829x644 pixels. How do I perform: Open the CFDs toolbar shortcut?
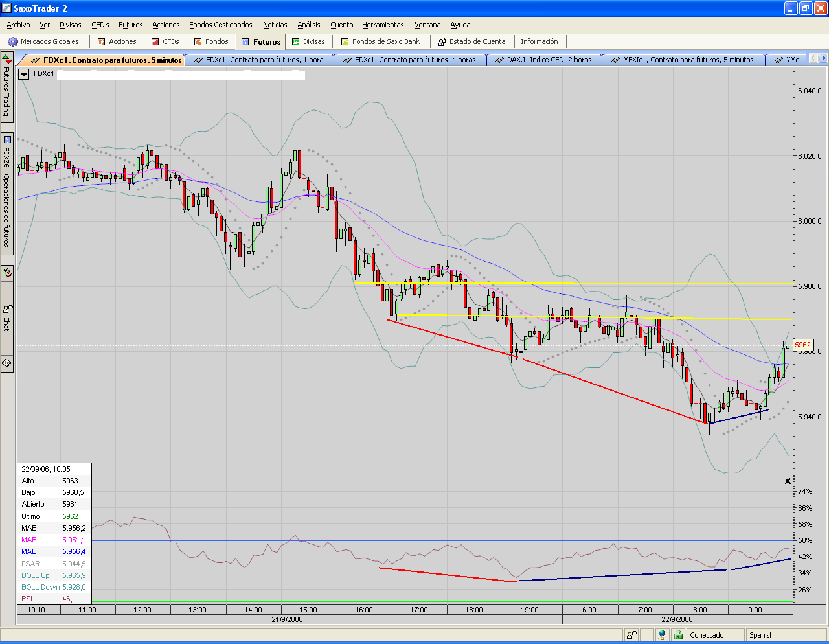click(x=165, y=41)
